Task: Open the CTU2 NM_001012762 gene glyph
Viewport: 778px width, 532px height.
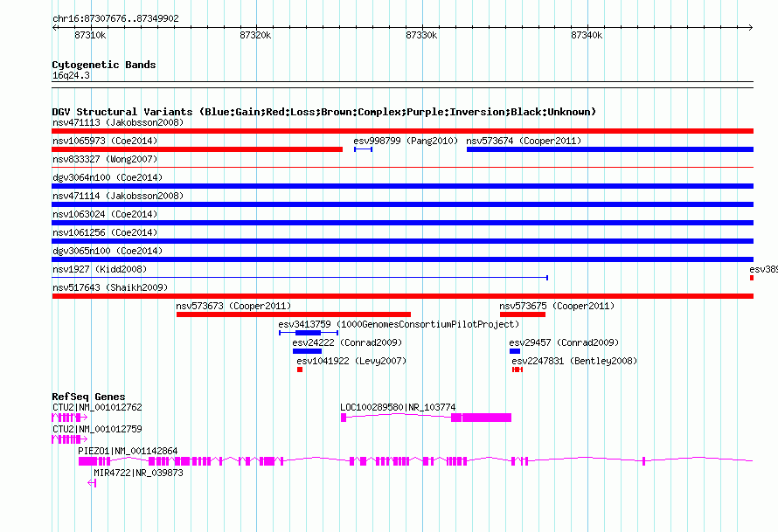Action: click(69, 418)
